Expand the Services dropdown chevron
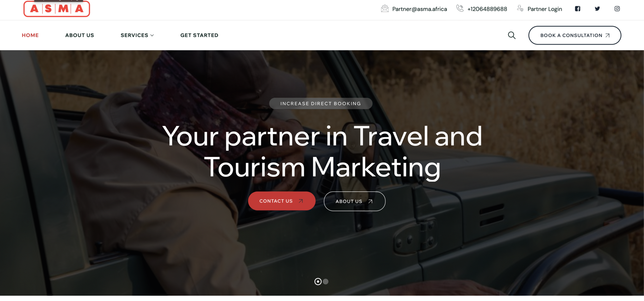Image resolution: width=644 pixels, height=301 pixels. (x=152, y=36)
